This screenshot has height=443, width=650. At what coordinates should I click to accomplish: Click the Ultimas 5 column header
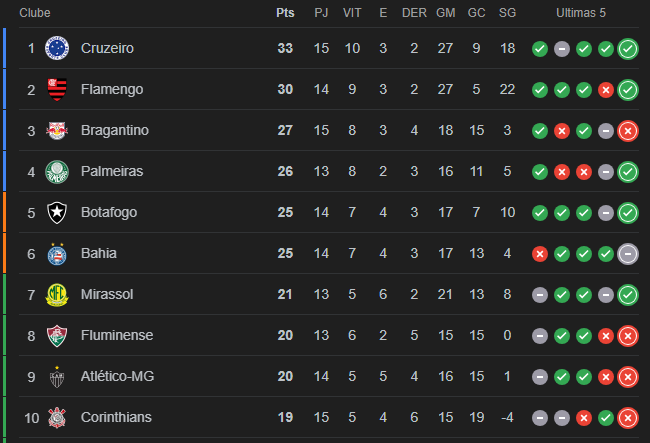(581, 13)
